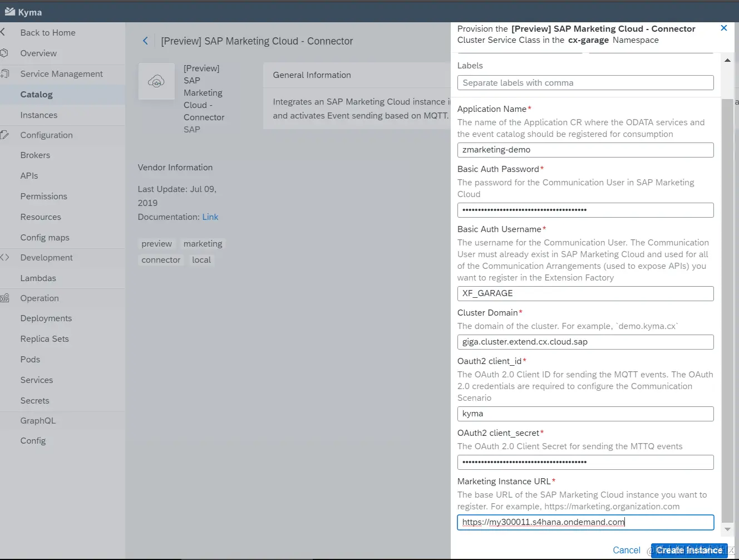Focus the Basic Auth Password field

[x=585, y=210]
